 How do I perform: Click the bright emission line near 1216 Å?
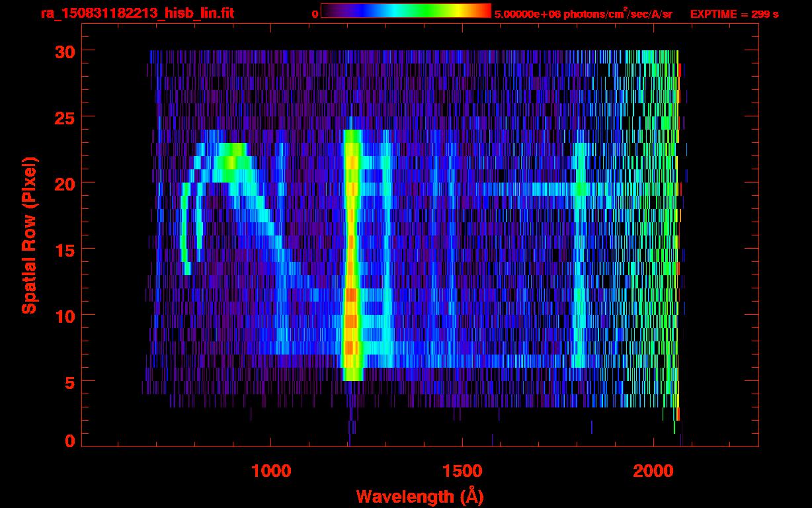point(352,265)
